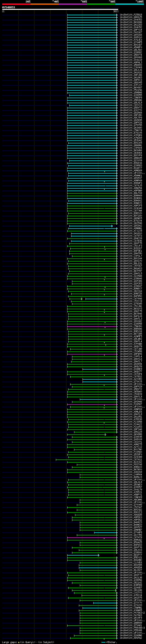Open the UniRef100_Q53U42 hit
Screen dimensions: 146x644
tap(131, 140)
